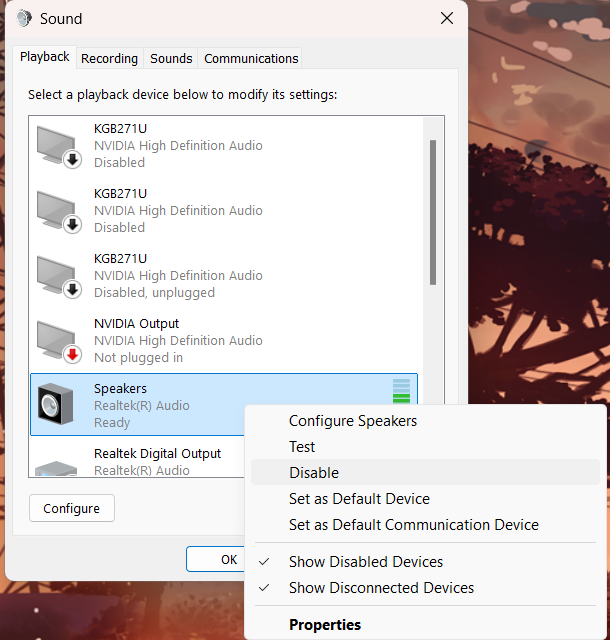Viewport: 610px width, 640px height.
Task: Select the Realtek Digital Output device name
Action: tap(157, 453)
